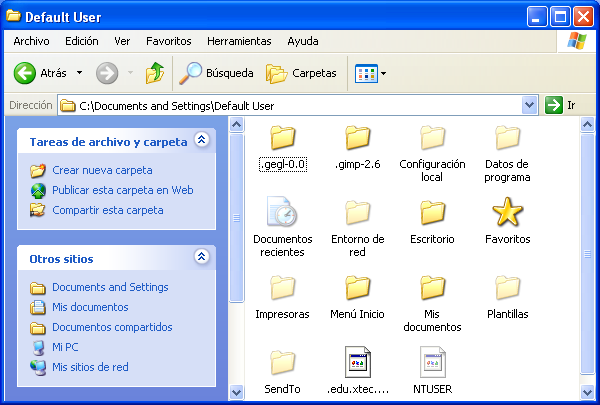Open the Herramientas menu
Screen dimensions: 600x405
239,41
